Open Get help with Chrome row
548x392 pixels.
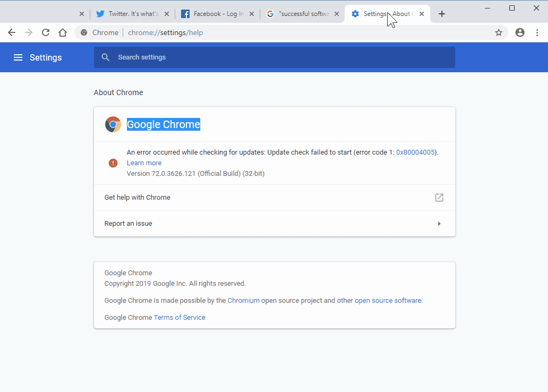tap(275, 198)
